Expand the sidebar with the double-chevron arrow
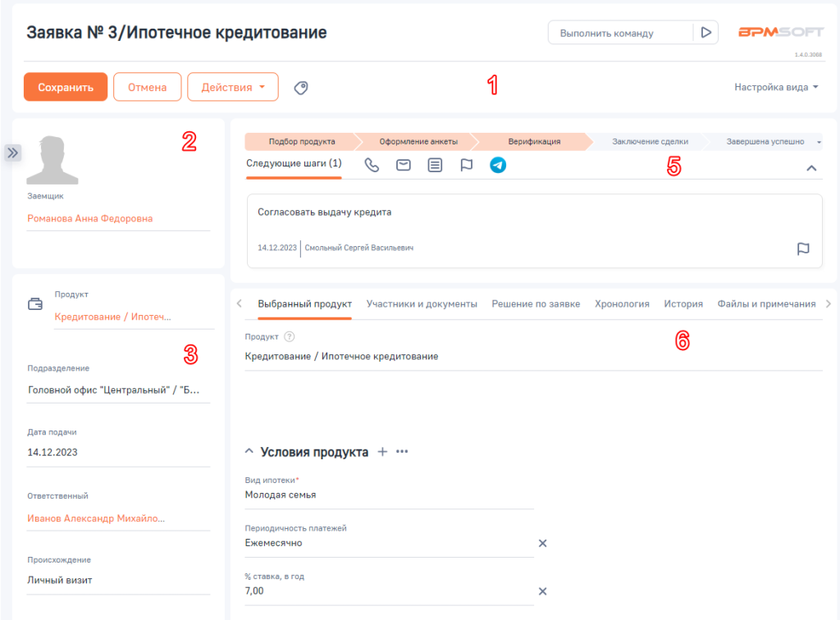Viewport: 840px width, 620px height. pyautogui.click(x=12, y=153)
